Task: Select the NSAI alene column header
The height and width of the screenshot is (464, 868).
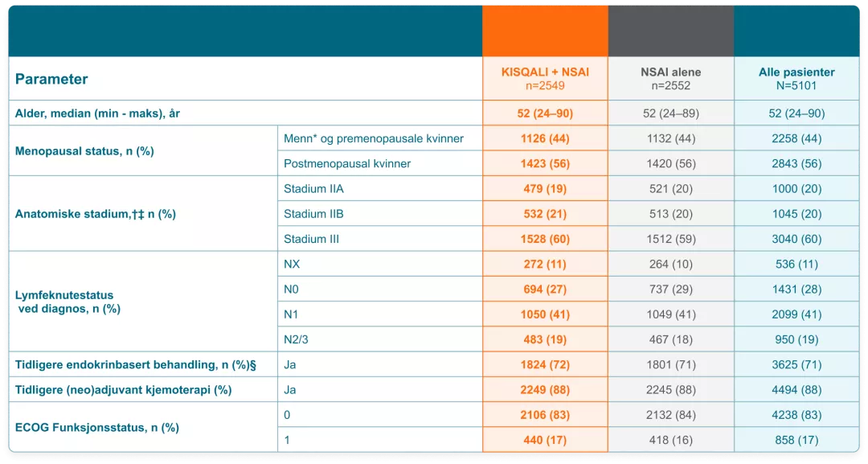Action: (x=670, y=78)
